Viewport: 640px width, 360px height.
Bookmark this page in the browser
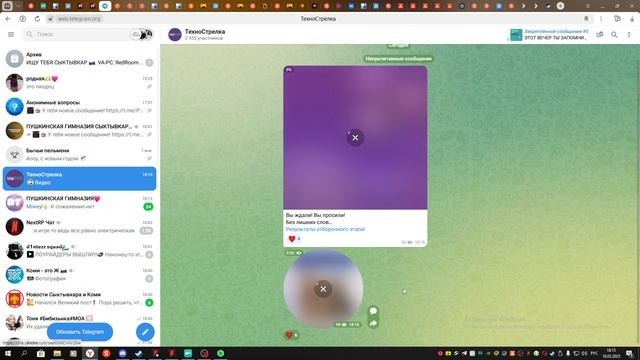(587, 19)
